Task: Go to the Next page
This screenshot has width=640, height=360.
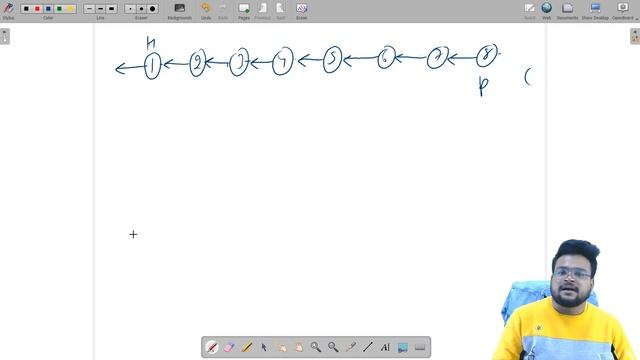Action: (x=280, y=11)
